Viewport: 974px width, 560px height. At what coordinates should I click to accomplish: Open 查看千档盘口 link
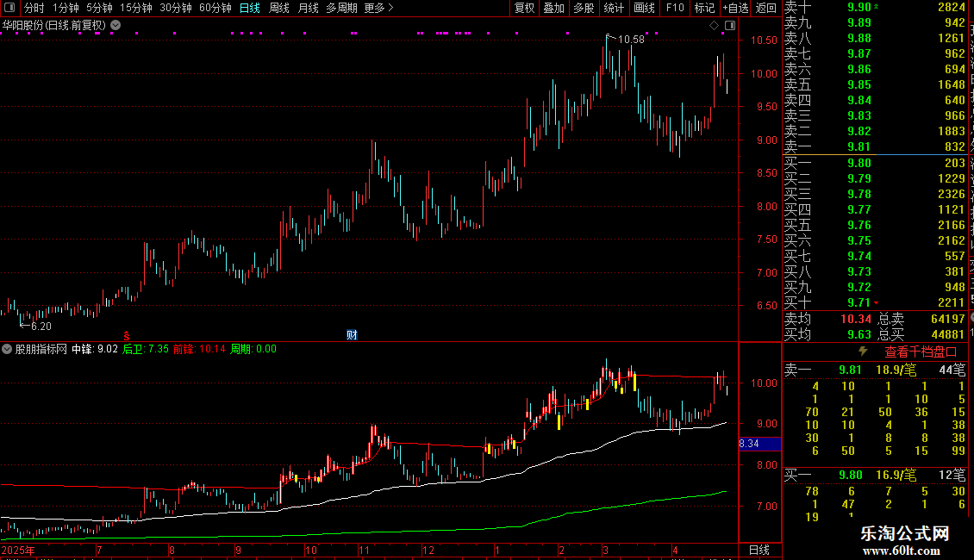[x=921, y=352]
